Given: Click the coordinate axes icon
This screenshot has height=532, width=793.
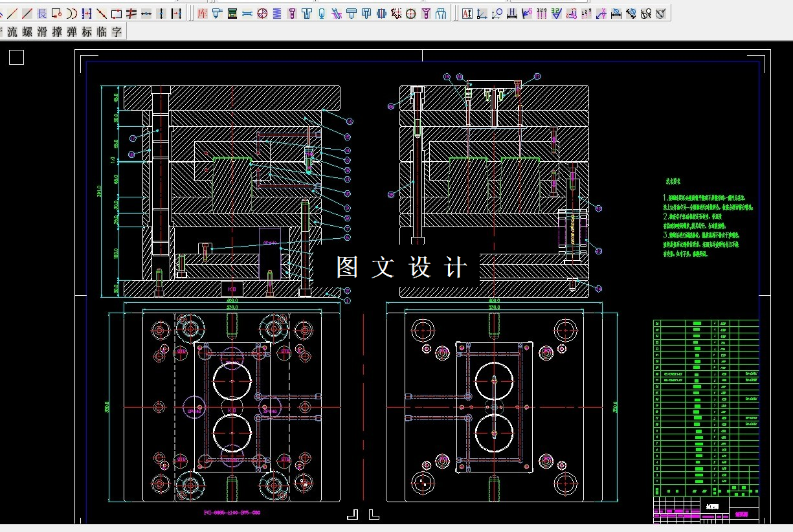Looking at the screenshot, I should click(482, 13).
